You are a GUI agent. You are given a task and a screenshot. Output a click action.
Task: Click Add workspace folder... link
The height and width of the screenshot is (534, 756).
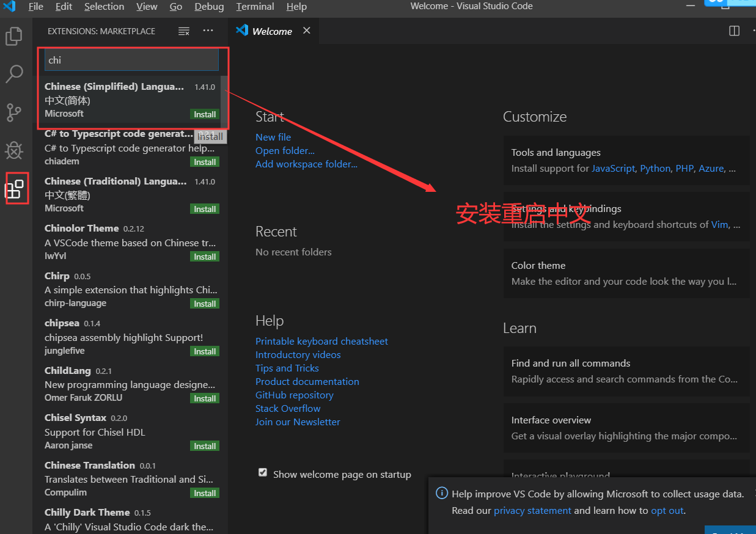click(x=306, y=164)
